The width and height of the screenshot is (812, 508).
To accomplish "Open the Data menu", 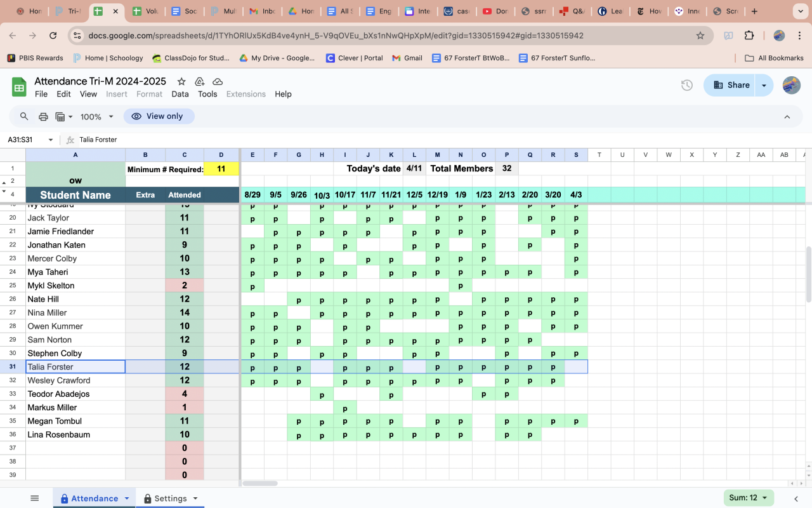I will click(x=180, y=94).
